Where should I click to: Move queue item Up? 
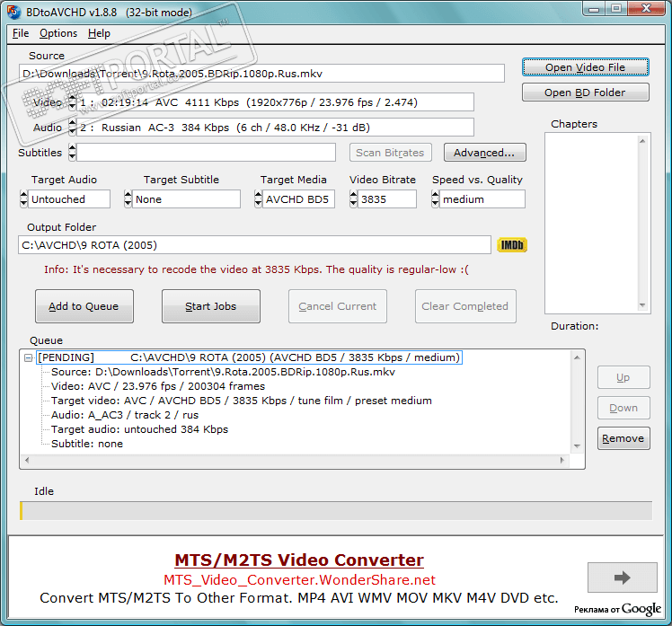tap(623, 377)
